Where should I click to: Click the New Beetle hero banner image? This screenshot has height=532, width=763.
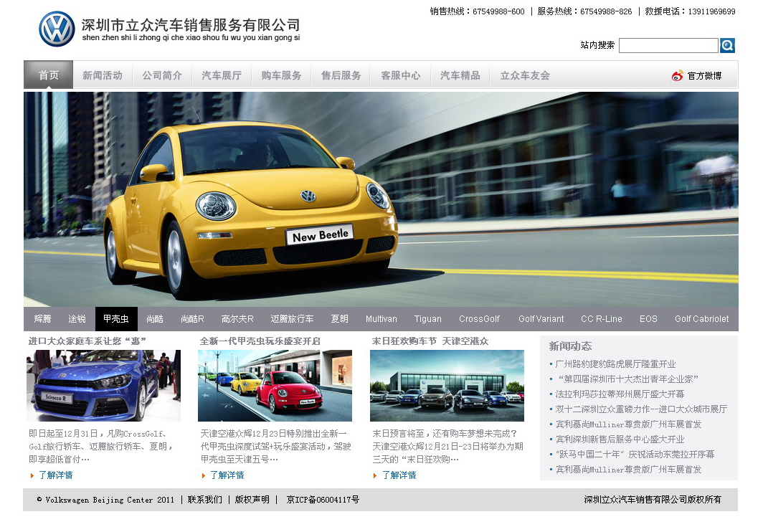coord(381,199)
